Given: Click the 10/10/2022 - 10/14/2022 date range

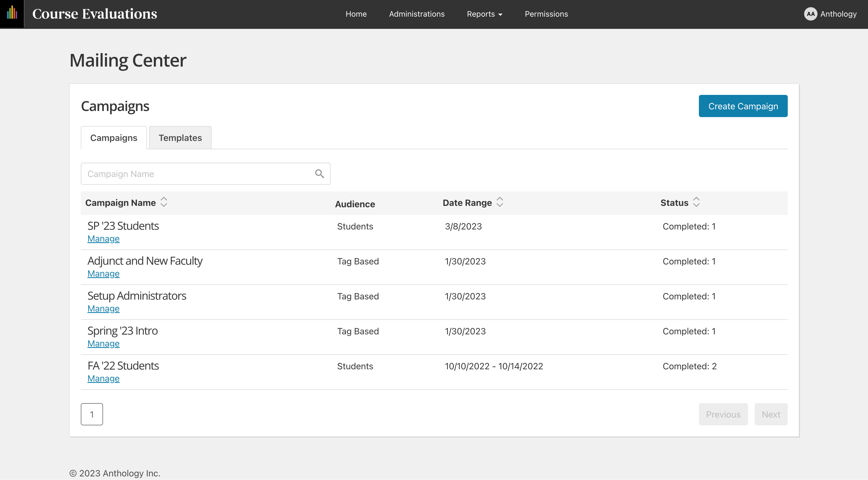Looking at the screenshot, I should 494,366.
